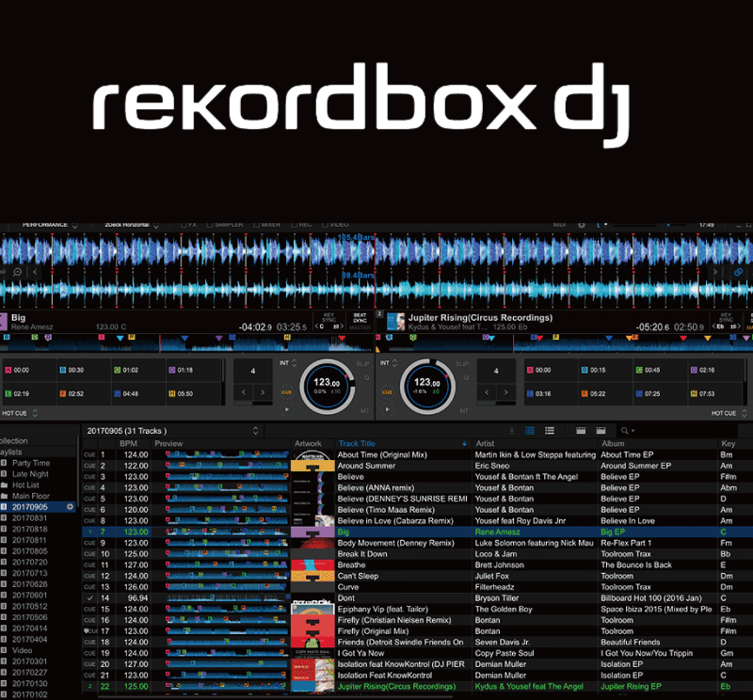The image size is (753, 700).
Task: Trigger deck 2 hot cue D at 02:16
Action: coord(714,370)
